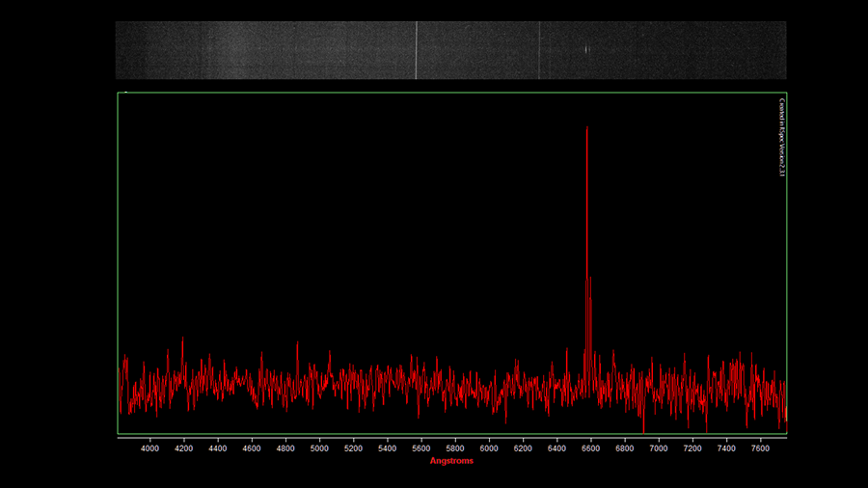868x488 pixels.
Task: Click the bright vertical line in spectrum strip
Action: 417,50
